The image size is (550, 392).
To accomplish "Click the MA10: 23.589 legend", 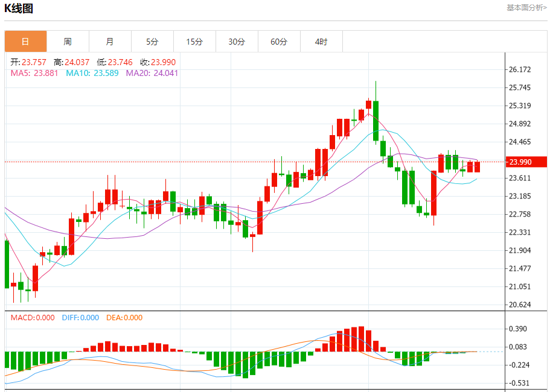I will click(92, 73).
